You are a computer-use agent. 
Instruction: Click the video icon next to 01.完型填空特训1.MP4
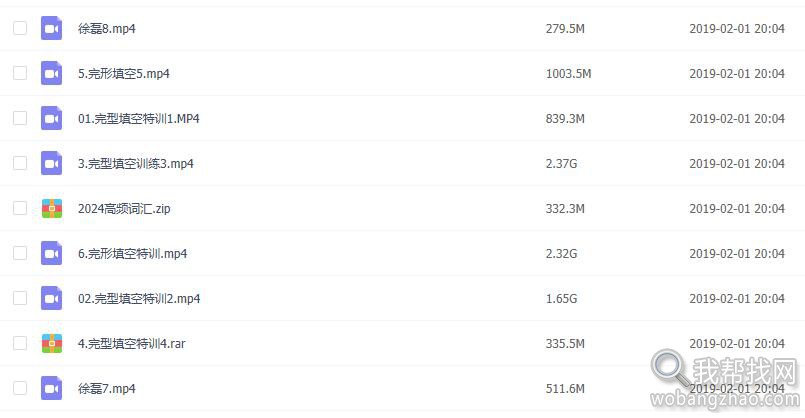pyautogui.click(x=51, y=118)
